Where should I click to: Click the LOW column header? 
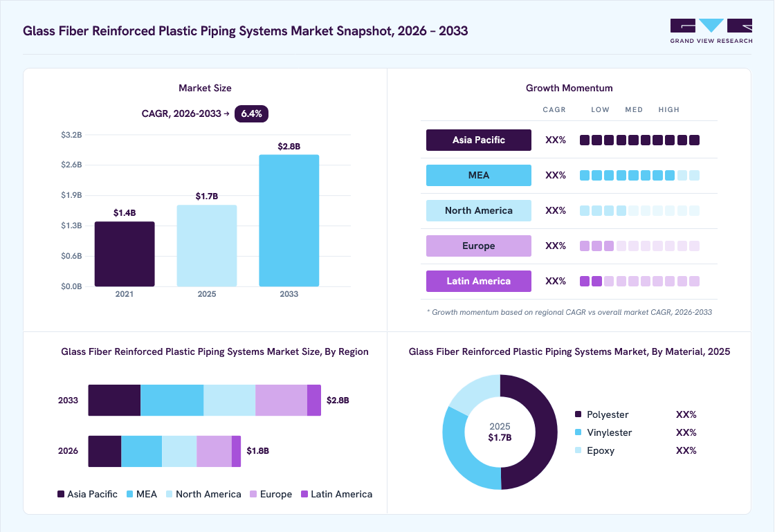click(x=600, y=110)
